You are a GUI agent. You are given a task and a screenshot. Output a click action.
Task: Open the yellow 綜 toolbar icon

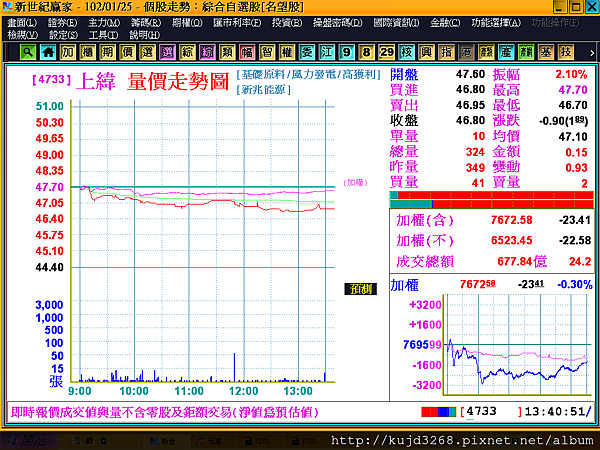click(x=188, y=52)
